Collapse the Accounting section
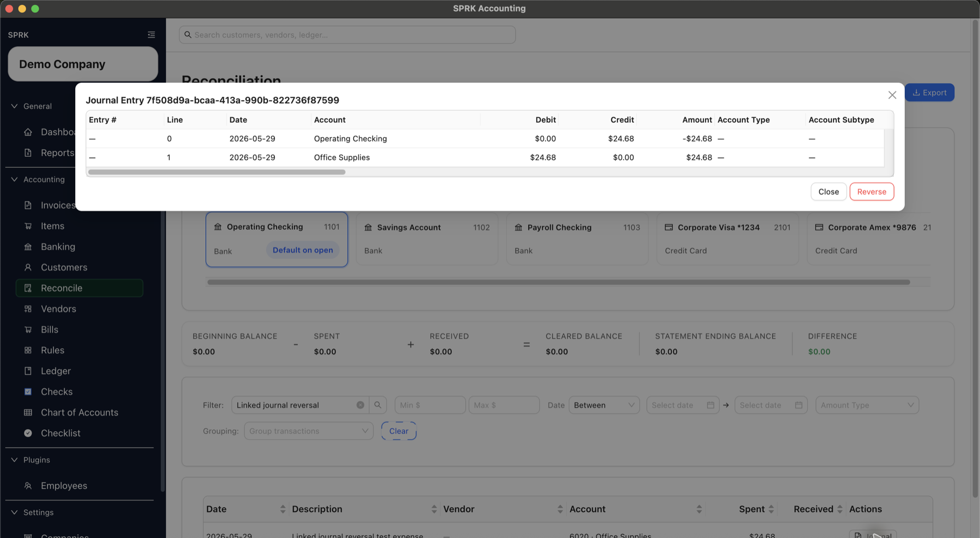 (15, 179)
